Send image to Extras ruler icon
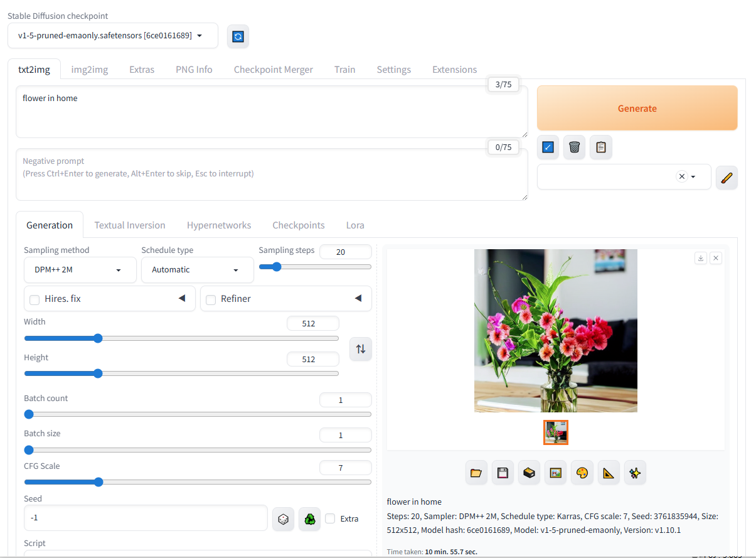The image size is (756, 558). point(609,473)
